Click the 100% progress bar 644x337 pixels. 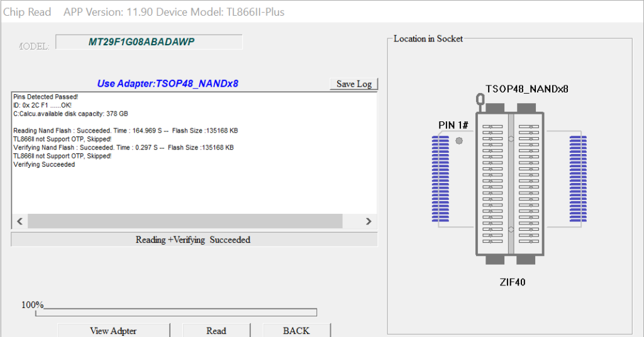(x=176, y=312)
